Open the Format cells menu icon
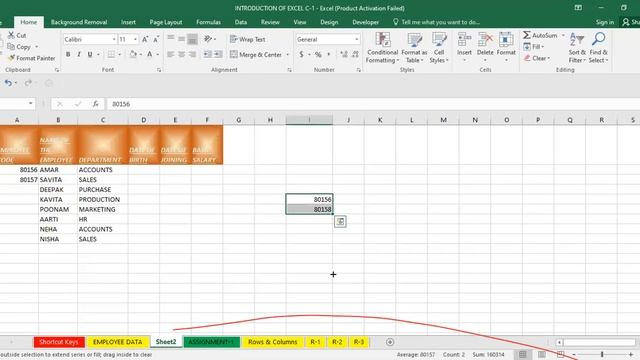Screen dimensions: 640x360 506,40
